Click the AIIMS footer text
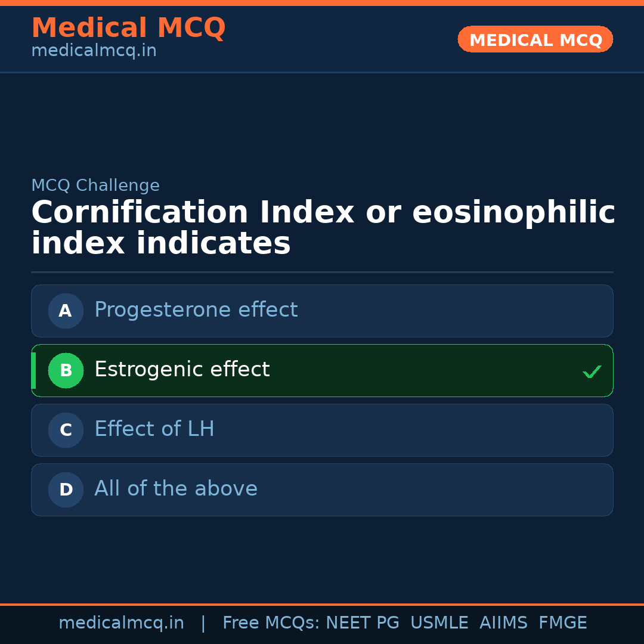644x644 pixels. click(503, 623)
